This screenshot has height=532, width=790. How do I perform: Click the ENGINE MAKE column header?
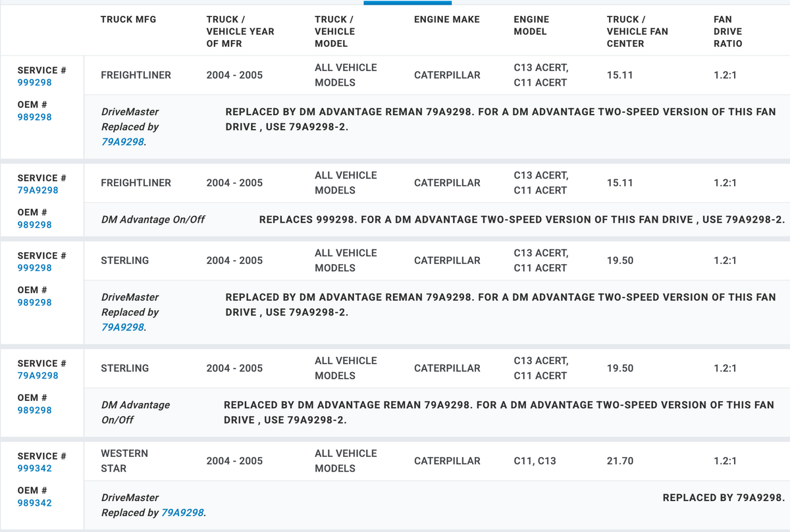pos(447,20)
